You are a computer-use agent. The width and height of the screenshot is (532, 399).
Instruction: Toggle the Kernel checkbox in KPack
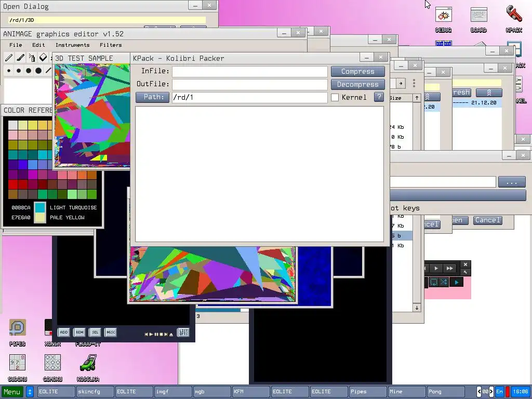click(x=335, y=97)
